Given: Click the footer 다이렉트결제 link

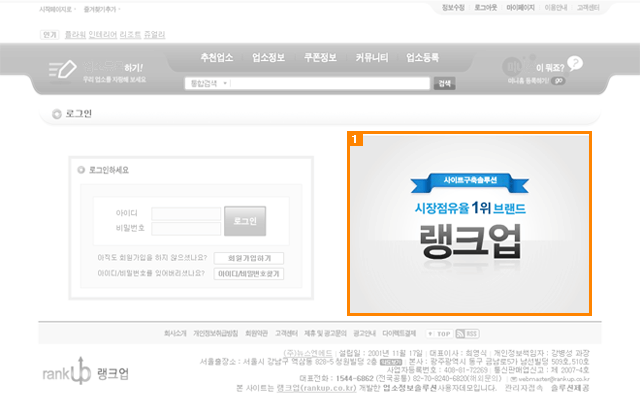Looking at the screenshot, I should click(399, 333).
